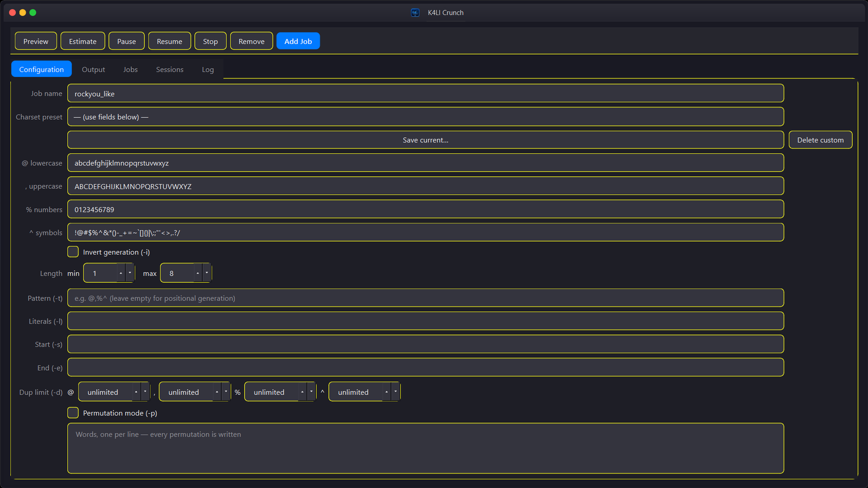Decrease the comma uppercase dup limit down arrow

click(x=226, y=392)
